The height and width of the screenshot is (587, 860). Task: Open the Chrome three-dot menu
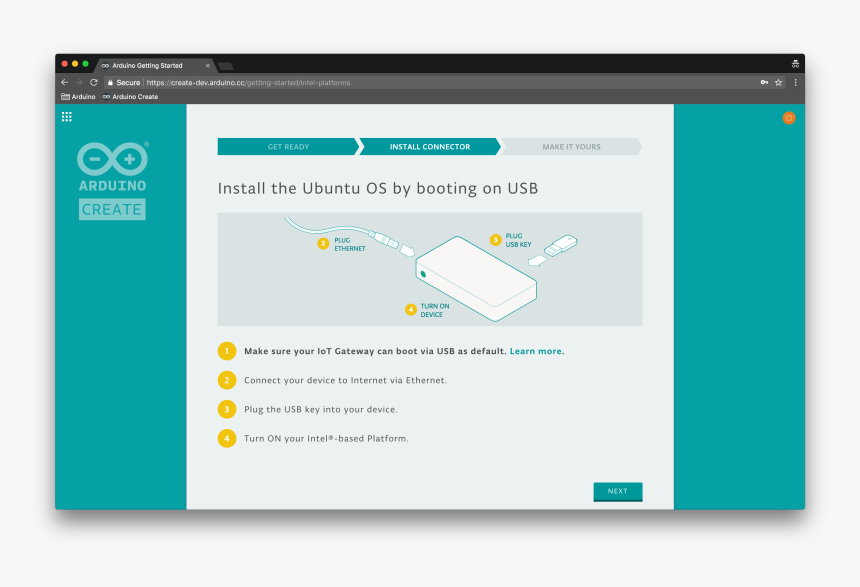point(795,82)
